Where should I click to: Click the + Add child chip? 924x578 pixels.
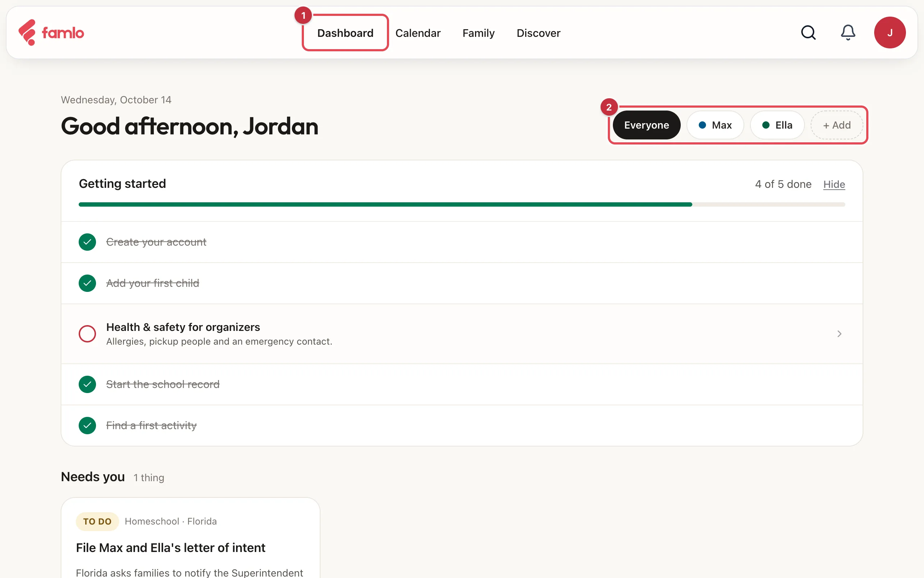click(837, 125)
